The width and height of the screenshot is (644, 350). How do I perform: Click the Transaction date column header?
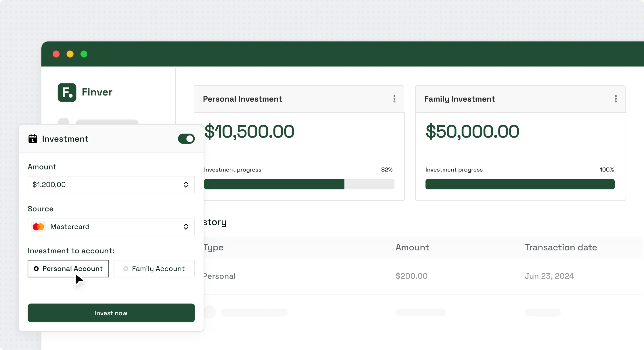(x=561, y=248)
